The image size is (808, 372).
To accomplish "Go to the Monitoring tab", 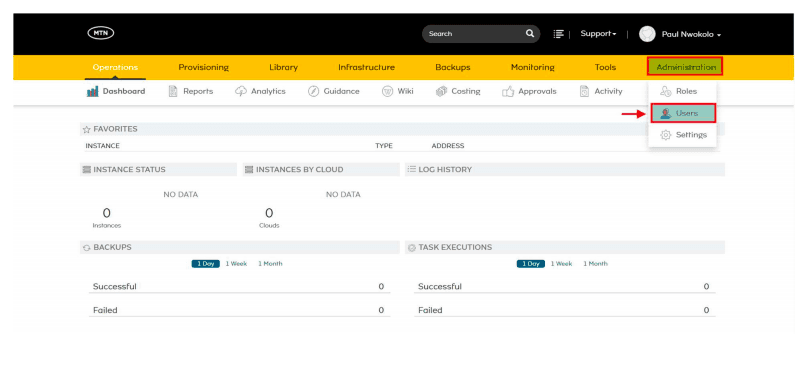I will tap(533, 67).
